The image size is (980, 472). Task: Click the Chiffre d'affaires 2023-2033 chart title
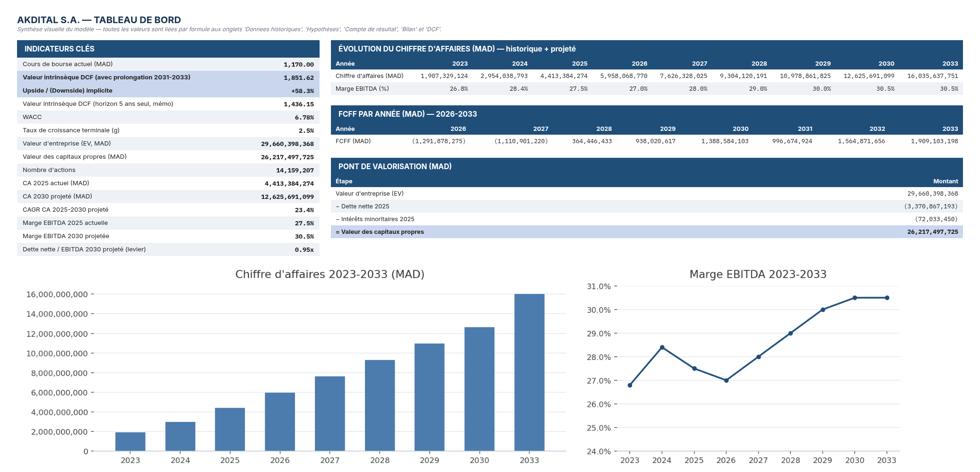(x=330, y=275)
